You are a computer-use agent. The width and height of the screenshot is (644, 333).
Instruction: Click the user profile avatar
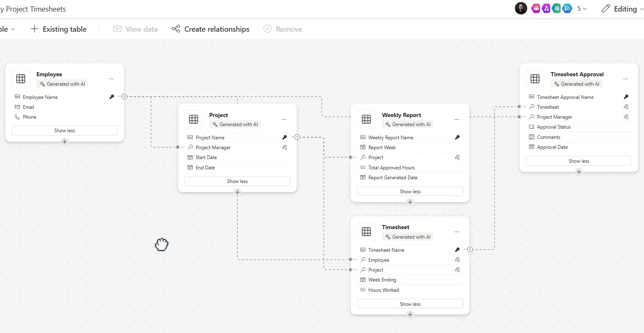[x=521, y=8]
